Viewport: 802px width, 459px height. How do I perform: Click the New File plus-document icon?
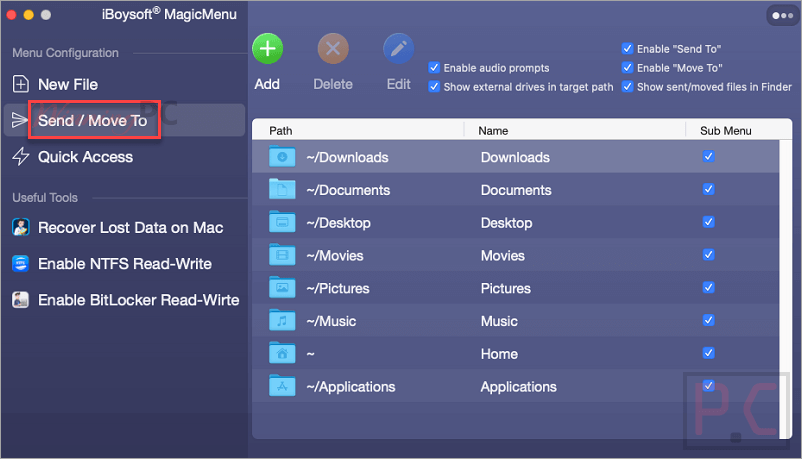[20, 84]
